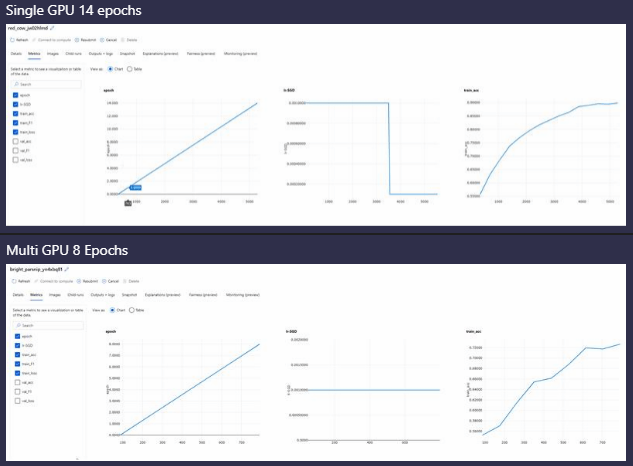
Task: Click Delete icon in Multi GPU panel
Action: [x=125, y=281]
